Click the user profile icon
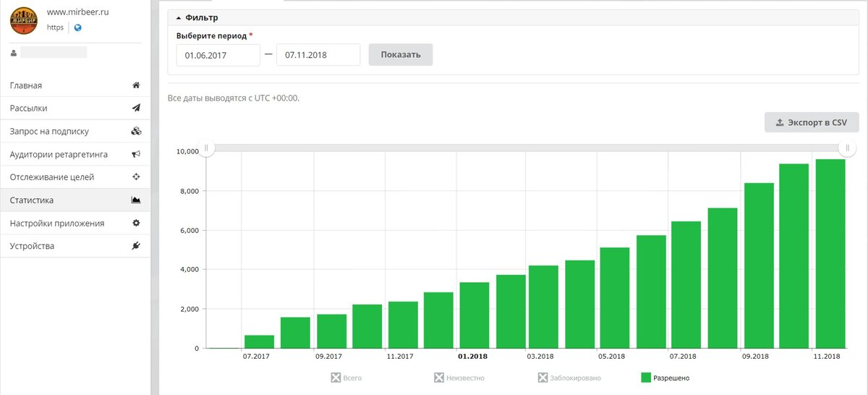This screenshot has height=395, width=868. (x=14, y=53)
